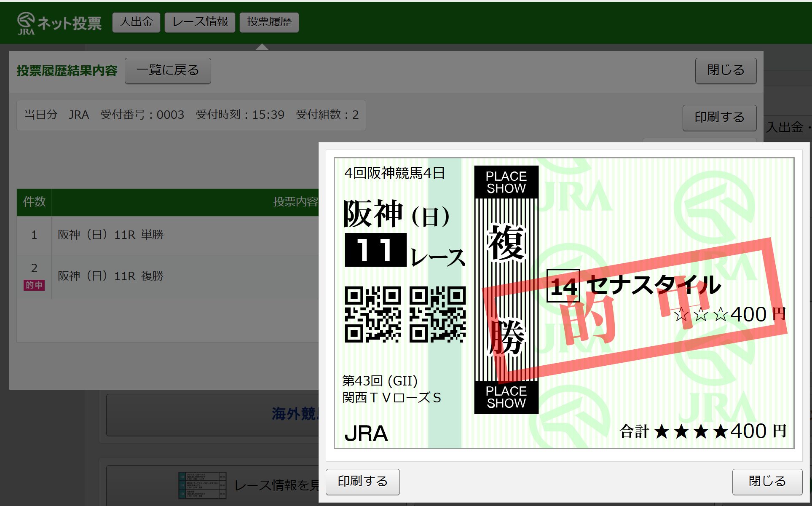This screenshot has width=812, height=506.
Task: Click the left QR code on the ticket
Action: point(373,314)
